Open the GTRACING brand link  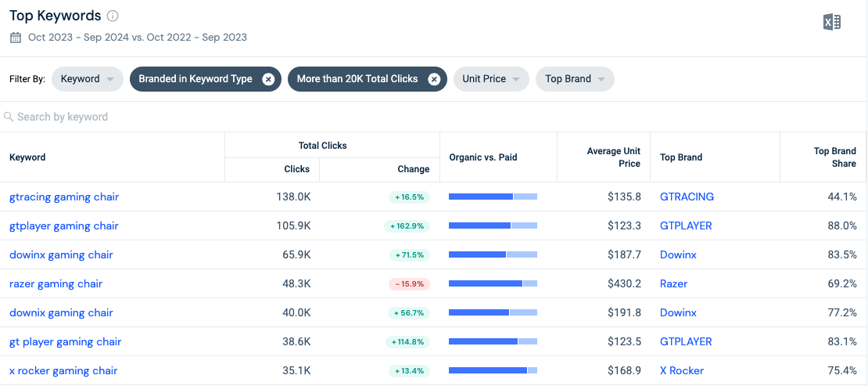(687, 197)
